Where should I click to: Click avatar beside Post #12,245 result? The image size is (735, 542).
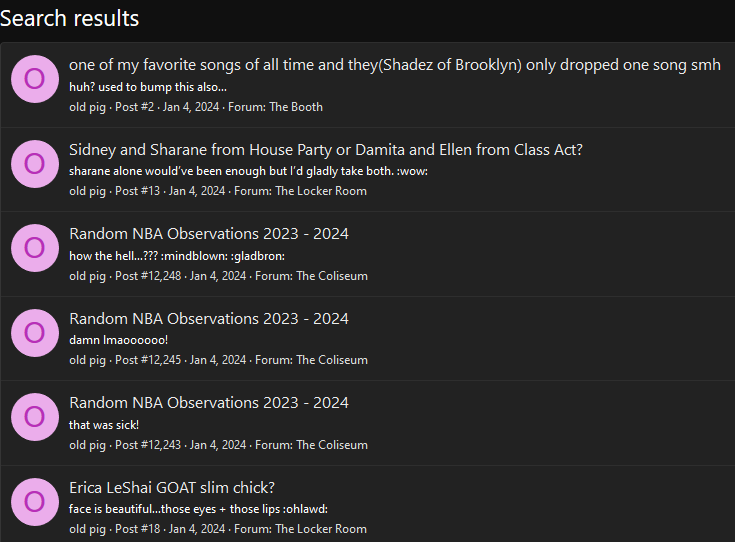[x=34, y=332]
